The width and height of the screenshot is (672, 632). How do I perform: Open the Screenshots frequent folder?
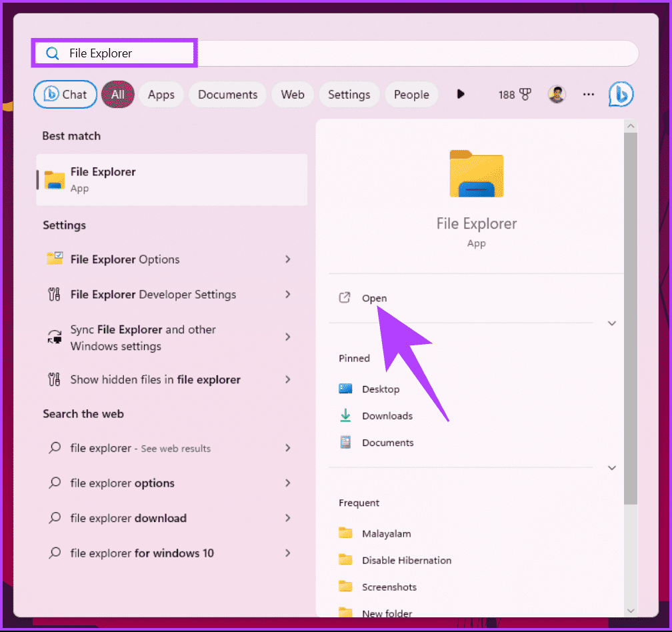tap(389, 587)
